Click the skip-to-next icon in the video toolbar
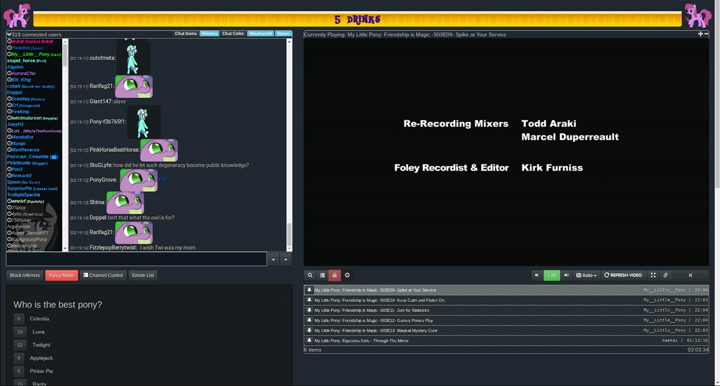 click(690, 275)
